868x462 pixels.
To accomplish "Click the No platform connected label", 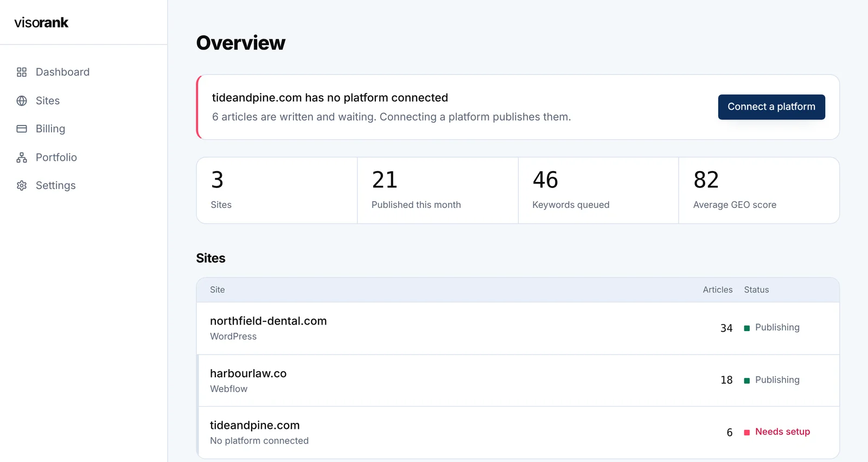I will pos(259,441).
